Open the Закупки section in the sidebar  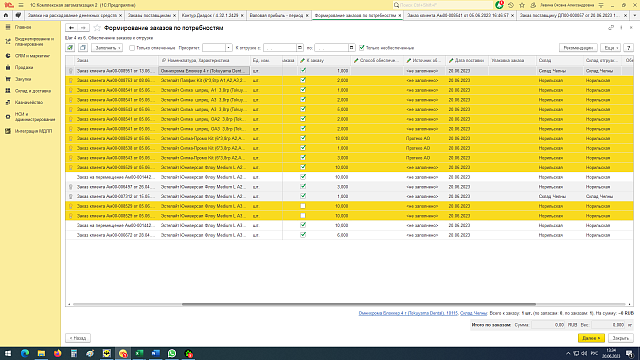pos(23,79)
